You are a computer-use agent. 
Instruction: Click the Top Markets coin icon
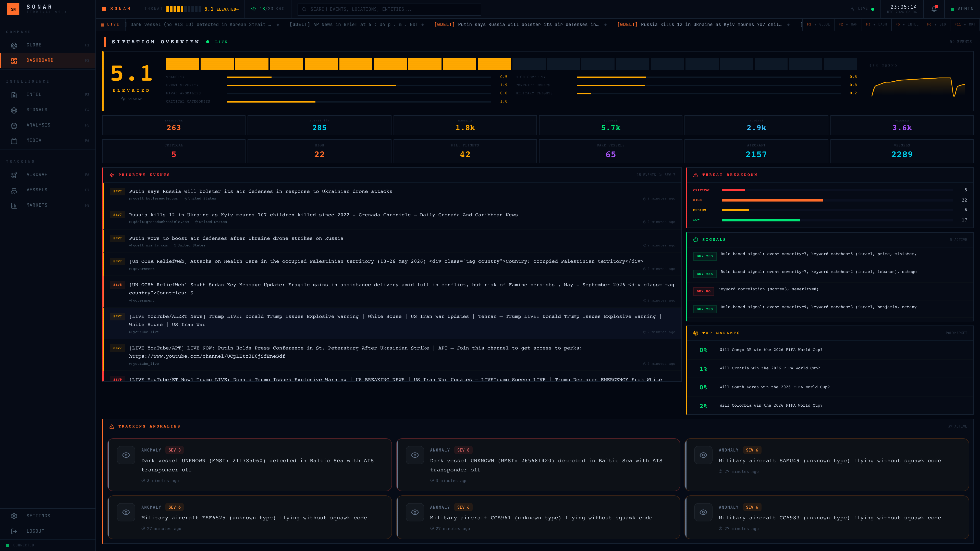pyautogui.click(x=696, y=333)
